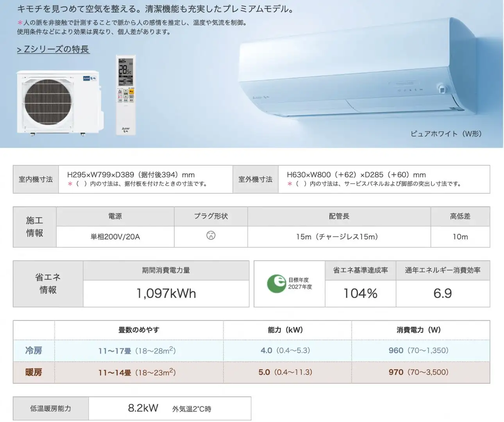Viewport: 504px width, 422px height.
Task: Click the 目標年度 2027年度 target year text
Action: [300, 283]
